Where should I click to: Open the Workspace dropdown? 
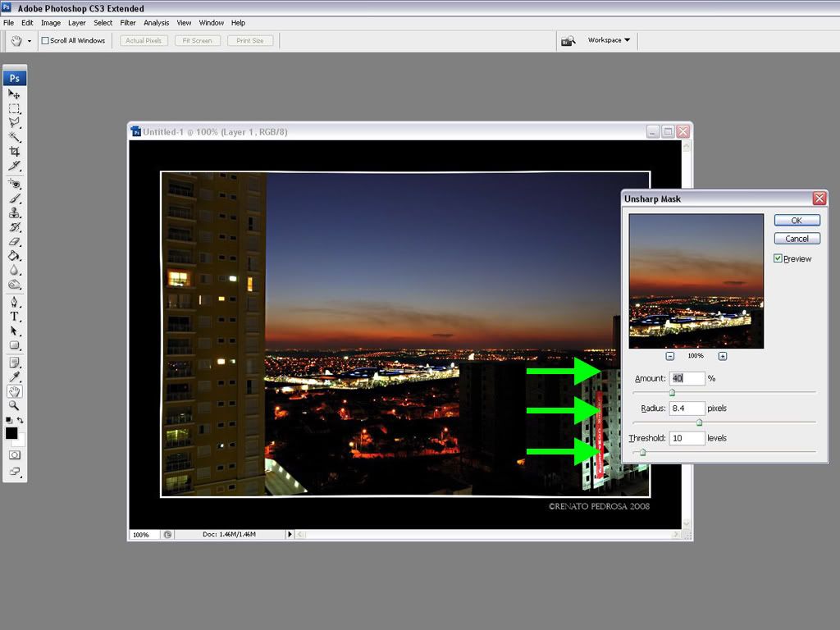coord(609,40)
